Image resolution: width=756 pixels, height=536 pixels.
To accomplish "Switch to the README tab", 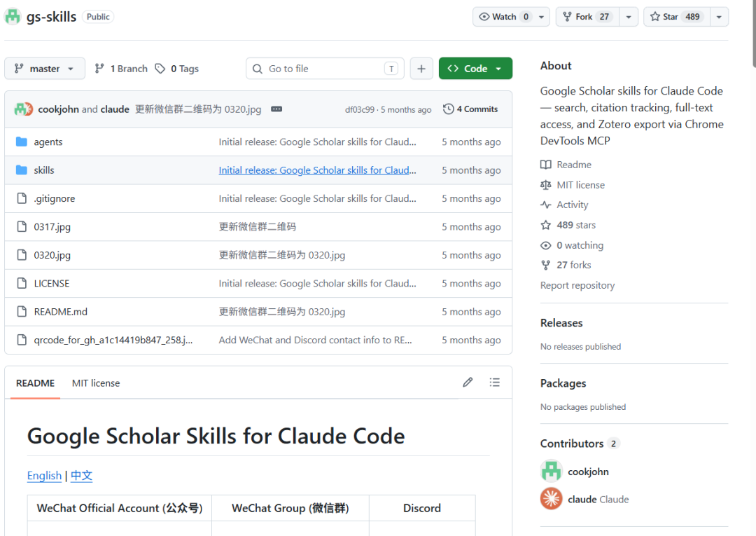I will (x=35, y=383).
